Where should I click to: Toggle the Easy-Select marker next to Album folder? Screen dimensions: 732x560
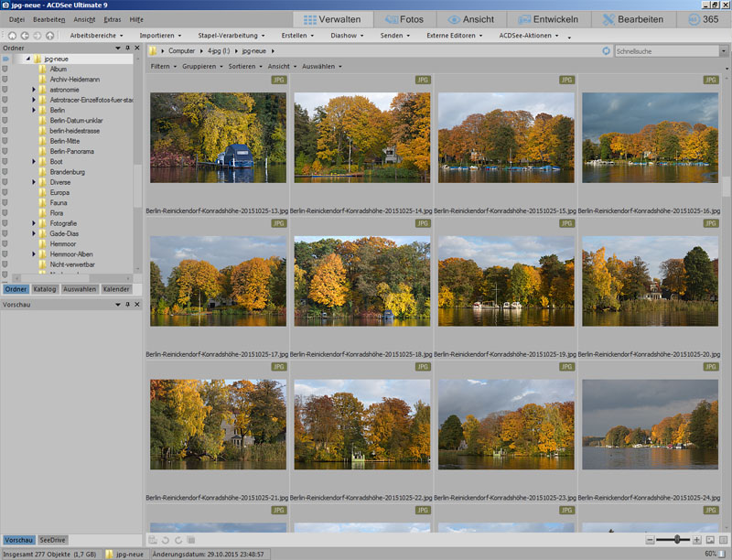5,69
